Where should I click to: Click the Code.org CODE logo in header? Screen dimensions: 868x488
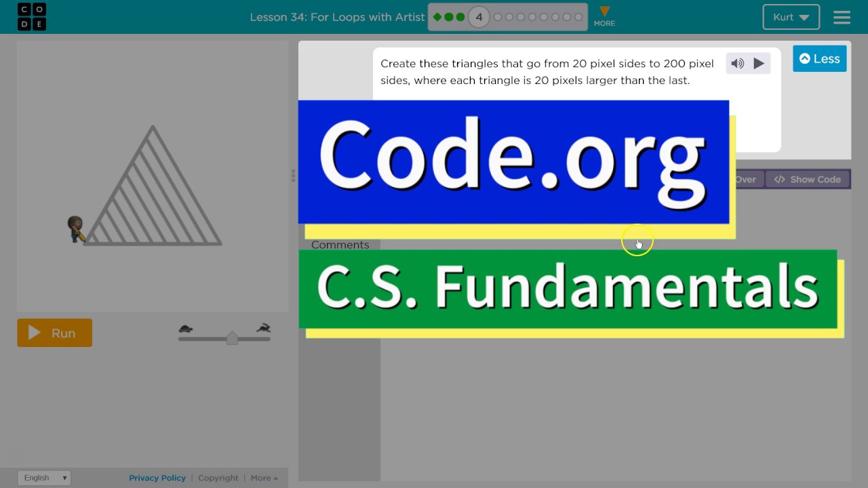coord(32,16)
